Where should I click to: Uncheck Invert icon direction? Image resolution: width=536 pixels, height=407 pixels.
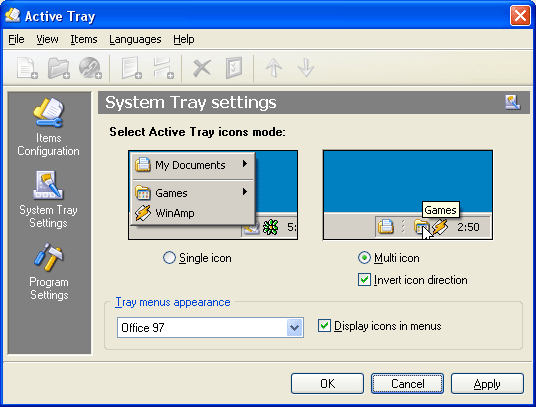pyautogui.click(x=364, y=280)
